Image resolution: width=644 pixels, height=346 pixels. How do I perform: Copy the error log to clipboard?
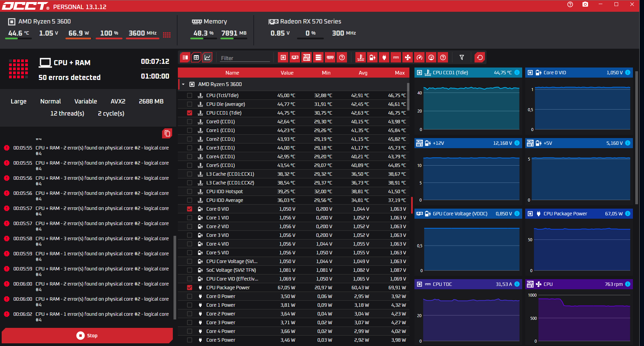[x=167, y=134]
